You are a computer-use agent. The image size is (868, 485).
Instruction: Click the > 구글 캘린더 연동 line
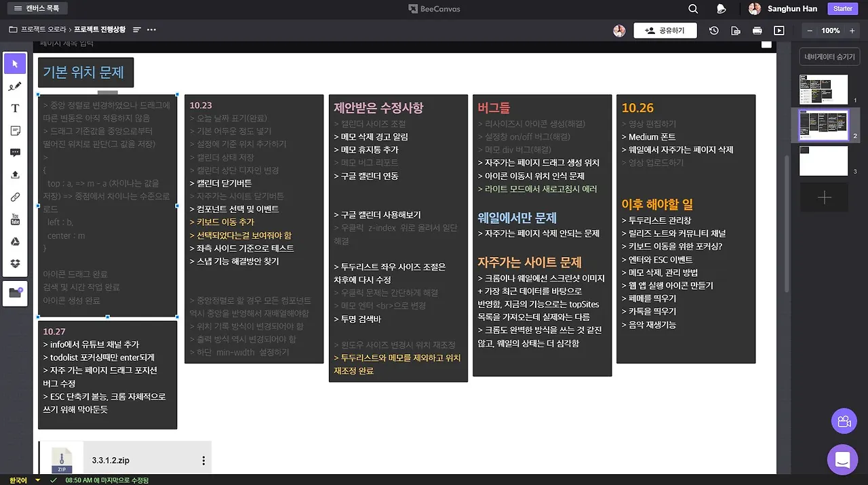(x=366, y=176)
